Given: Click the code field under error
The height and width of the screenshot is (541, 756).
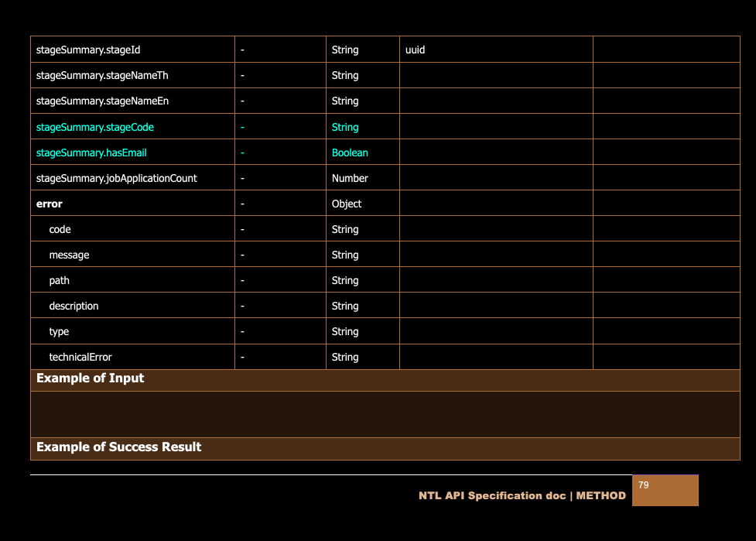Looking at the screenshot, I should 60,229.
